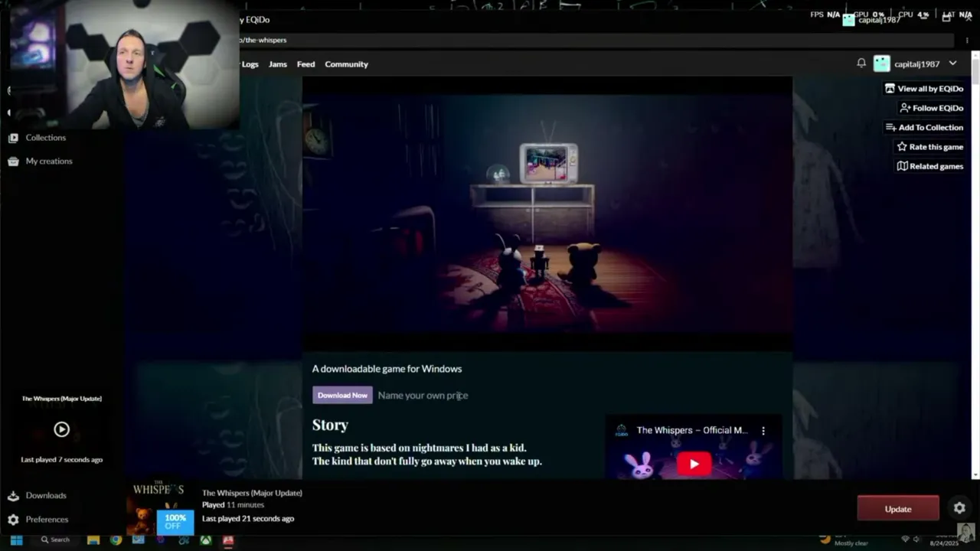The height and width of the screenshot is (551, 980).
Task: Click the Collections sidebar icon
Action: point(13,138)
